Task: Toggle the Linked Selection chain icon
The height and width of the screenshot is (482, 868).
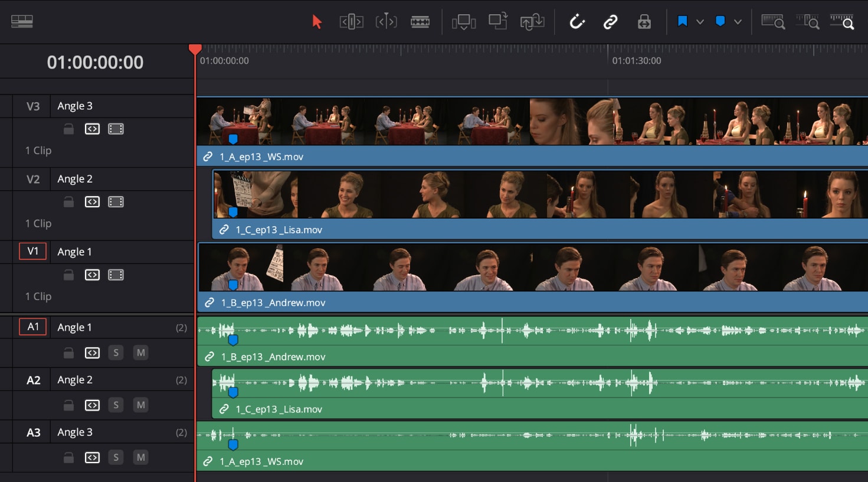Action: [611, 21]
